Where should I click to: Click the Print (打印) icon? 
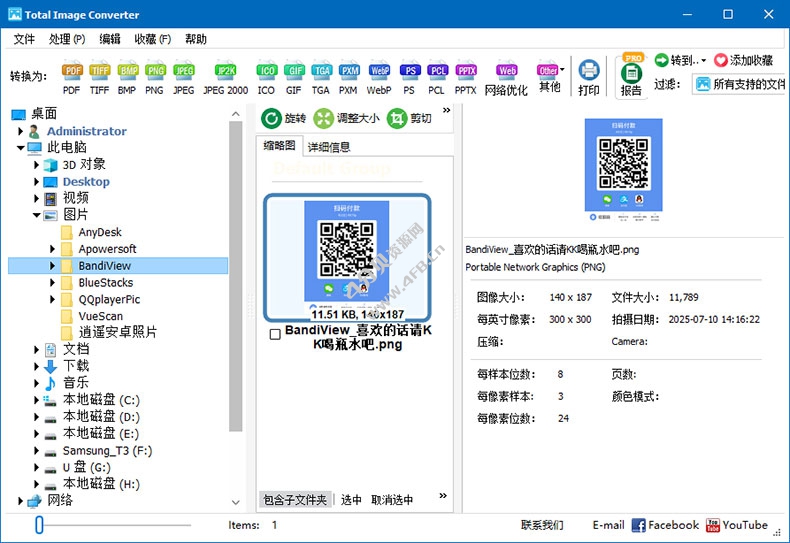588,77
